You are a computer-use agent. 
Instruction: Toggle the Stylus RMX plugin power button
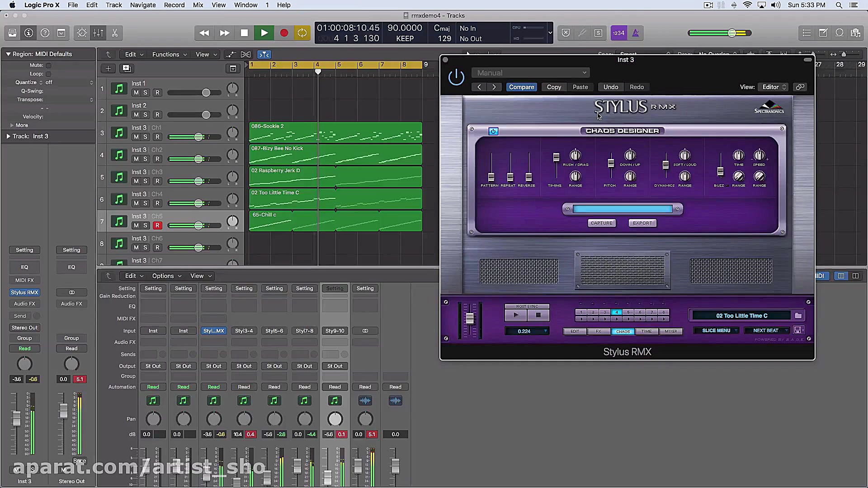[x=456, y=77]
